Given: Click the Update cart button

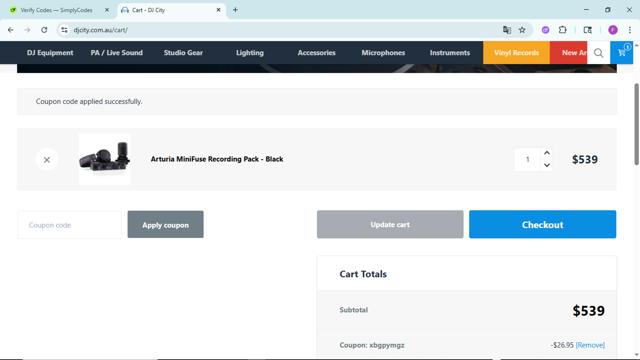Looking at the screenshot, I should (x=390, y=224).
